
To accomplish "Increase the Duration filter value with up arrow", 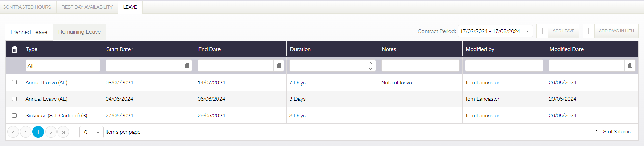I will pyautogui.click(x=370, y=63).
